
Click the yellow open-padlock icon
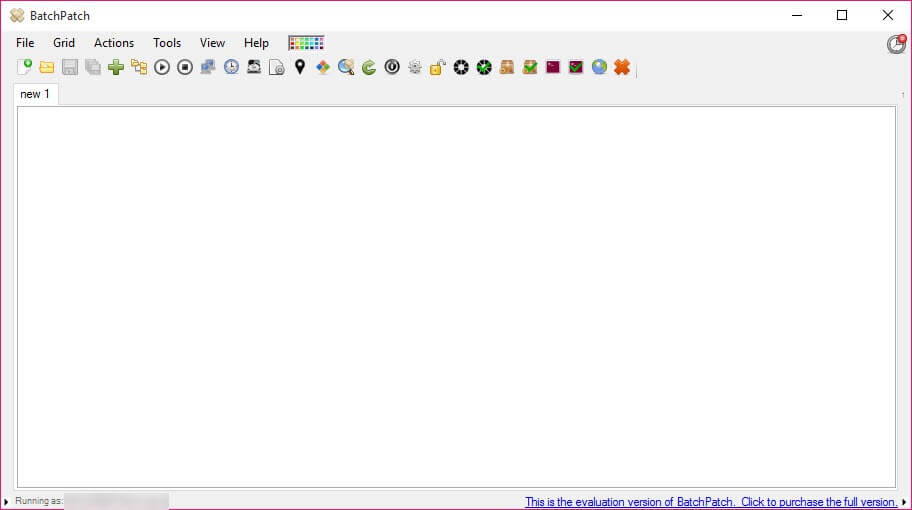[x=438, y=67]
